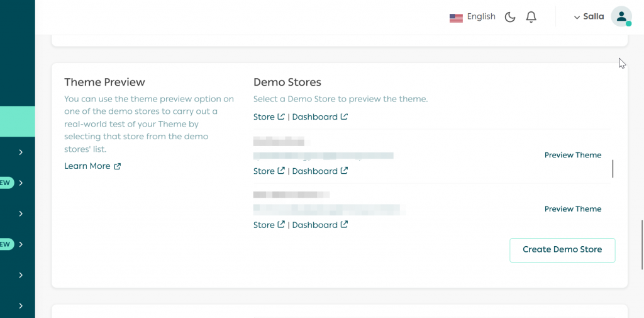Open the Salla account dropdown
644x318 pixels.
[x=589, y=17]
